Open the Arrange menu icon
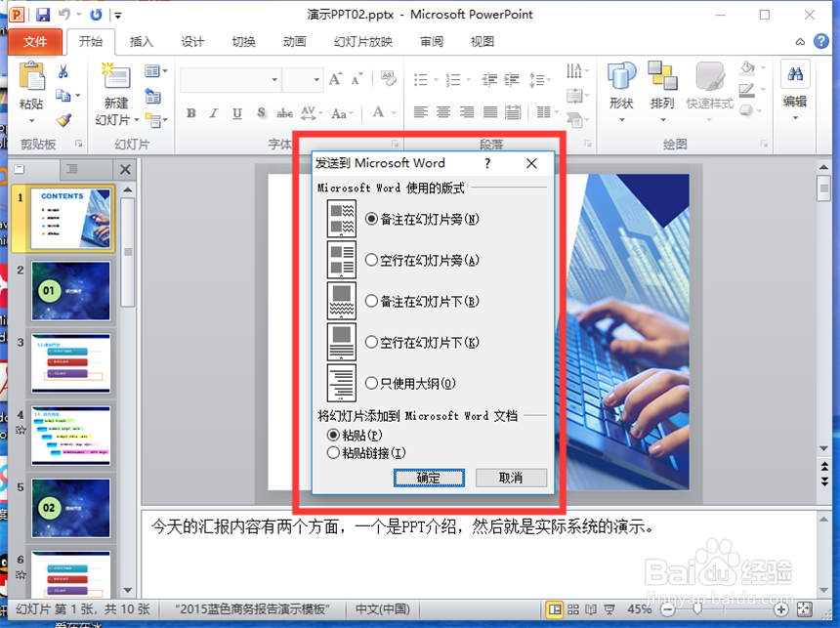This screenshot has width=840, height=628. (662, 75)
